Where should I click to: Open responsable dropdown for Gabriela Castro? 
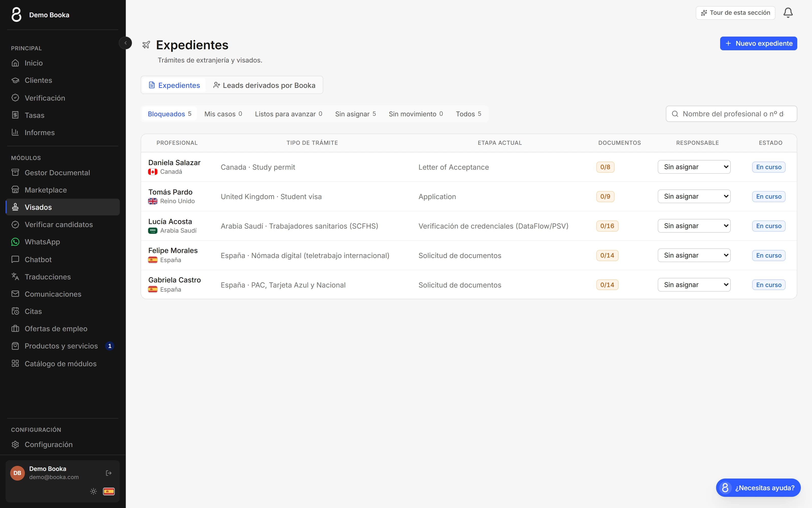pyautogui.click(x=694, y=284)
